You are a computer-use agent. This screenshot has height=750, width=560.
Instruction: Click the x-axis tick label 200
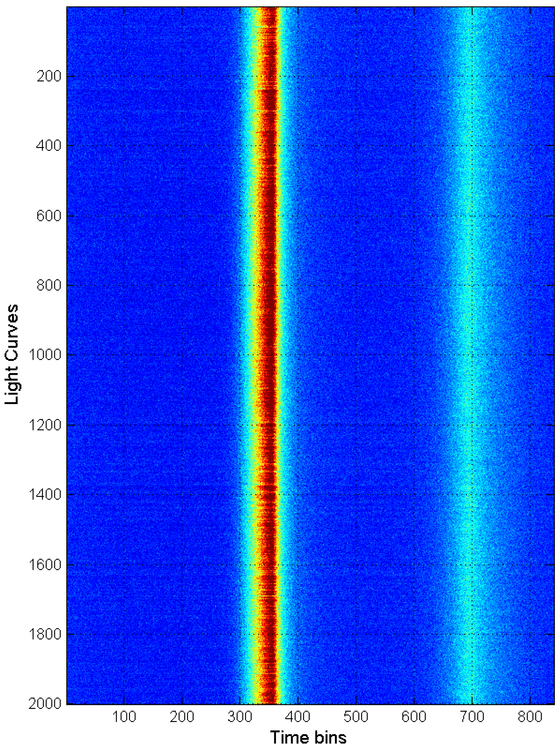pos(182,717)
